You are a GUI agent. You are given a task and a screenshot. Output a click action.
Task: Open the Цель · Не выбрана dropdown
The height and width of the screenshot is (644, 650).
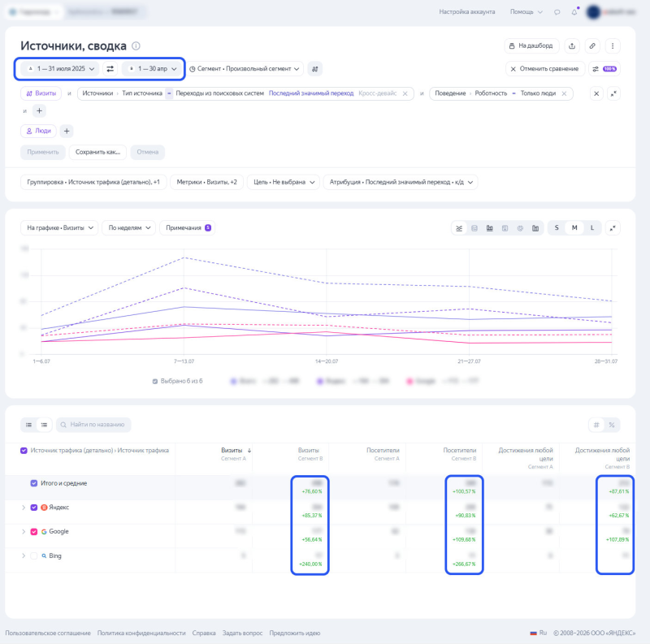tap(284, 183)
